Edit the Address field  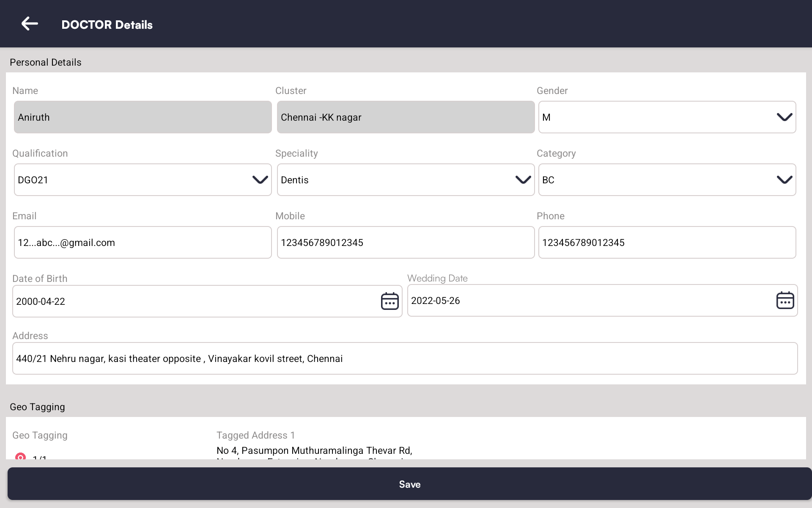point(405,358)
